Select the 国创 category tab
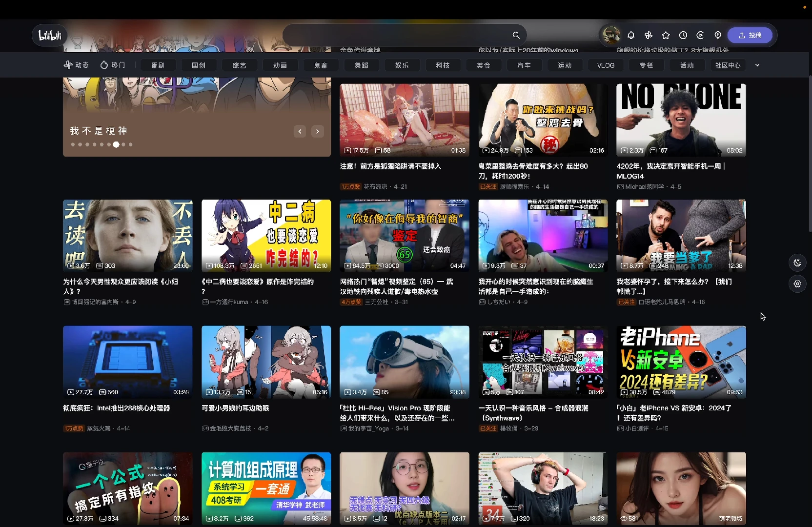Viewport: 812px width, 527px height. point(199,65)
